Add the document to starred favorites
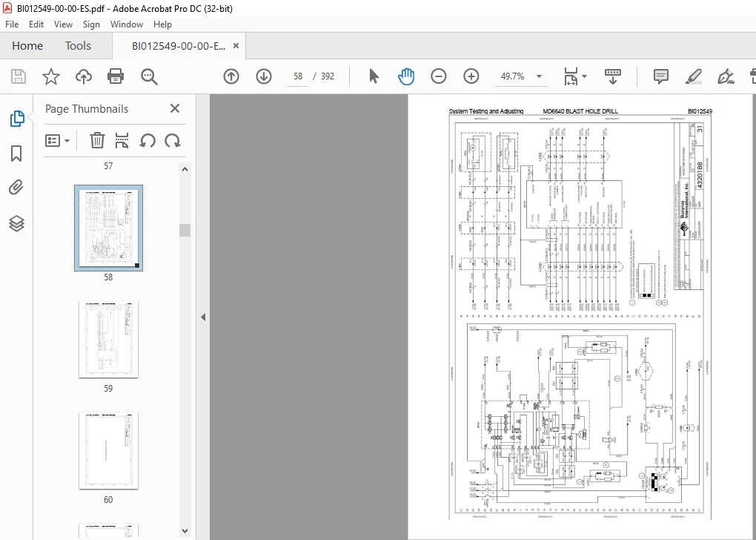 [x=50, y=76]
